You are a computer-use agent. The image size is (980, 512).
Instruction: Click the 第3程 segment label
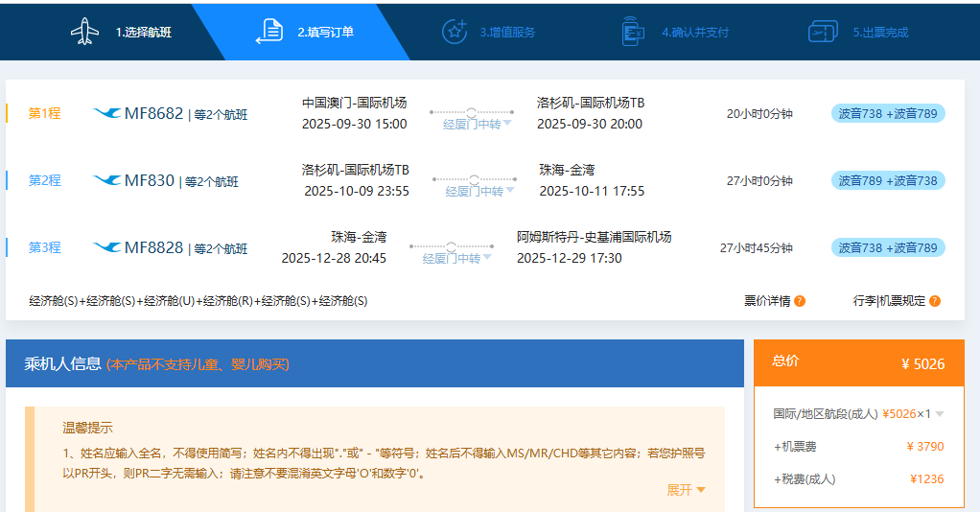coord(44,247)
